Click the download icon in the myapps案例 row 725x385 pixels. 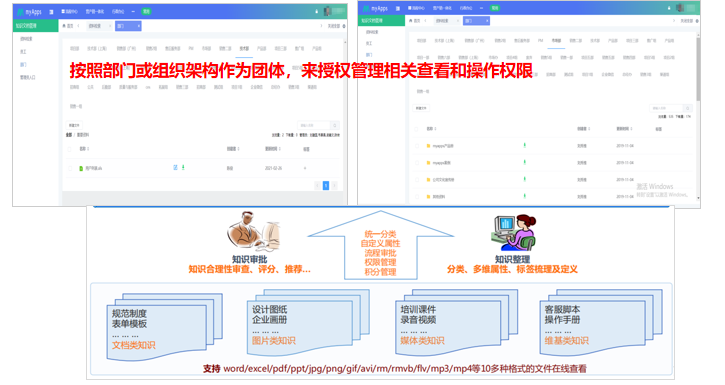pos(524,162)
